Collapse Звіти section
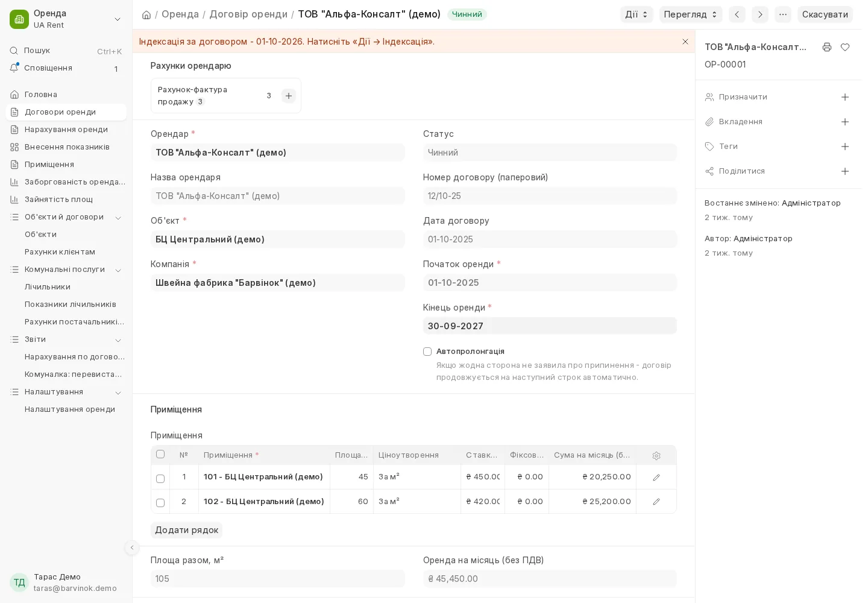The width and height of the screenshot is (868, 603). [x=118, y=340]
